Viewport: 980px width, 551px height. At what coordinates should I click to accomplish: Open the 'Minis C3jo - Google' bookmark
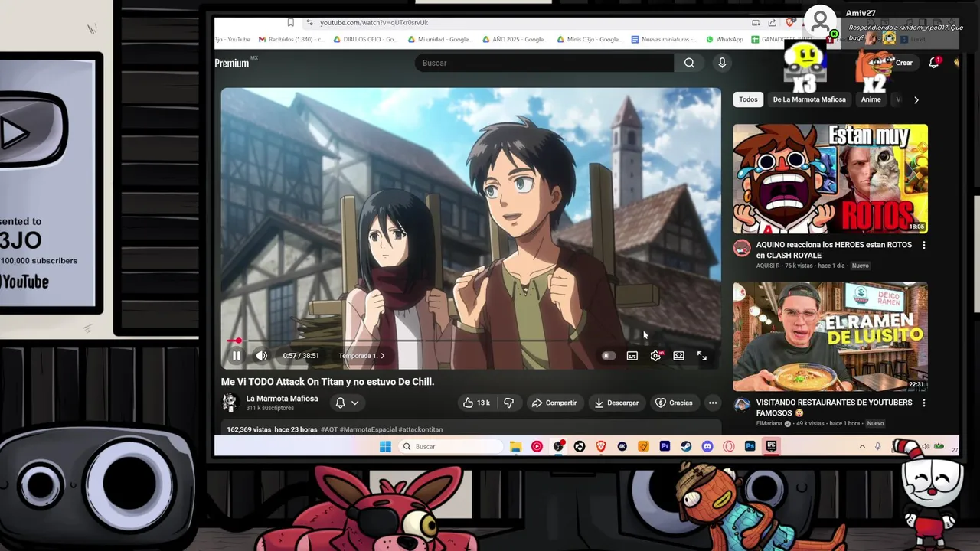click(x=589, y=39)
